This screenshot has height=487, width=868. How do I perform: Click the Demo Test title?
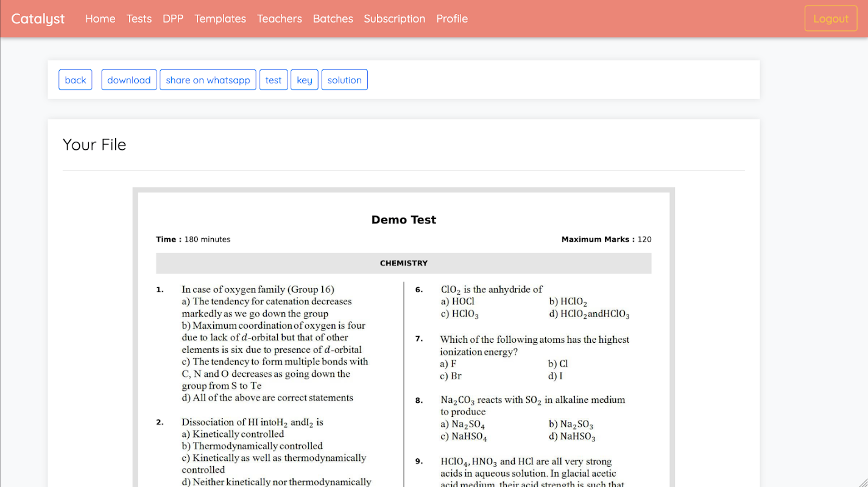[x=404, y=220]
